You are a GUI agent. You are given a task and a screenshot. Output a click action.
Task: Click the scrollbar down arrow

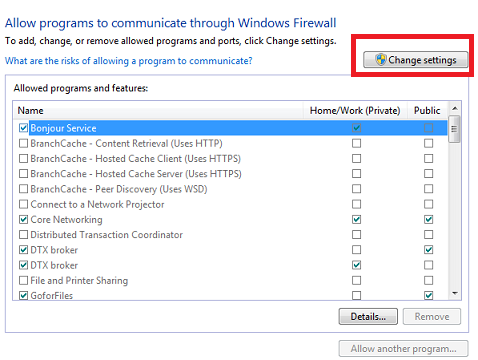coord(455,293)
